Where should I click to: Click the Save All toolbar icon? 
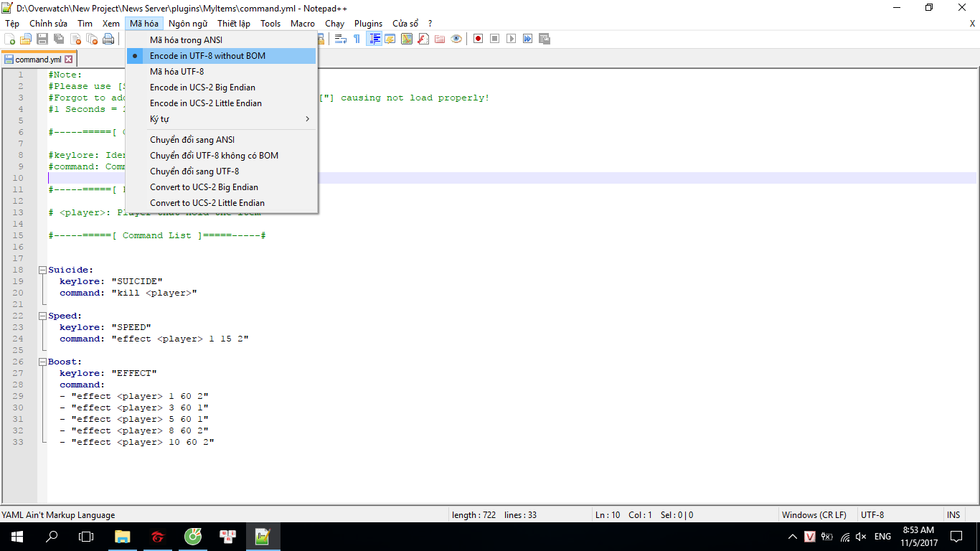(x=59, y=39)
